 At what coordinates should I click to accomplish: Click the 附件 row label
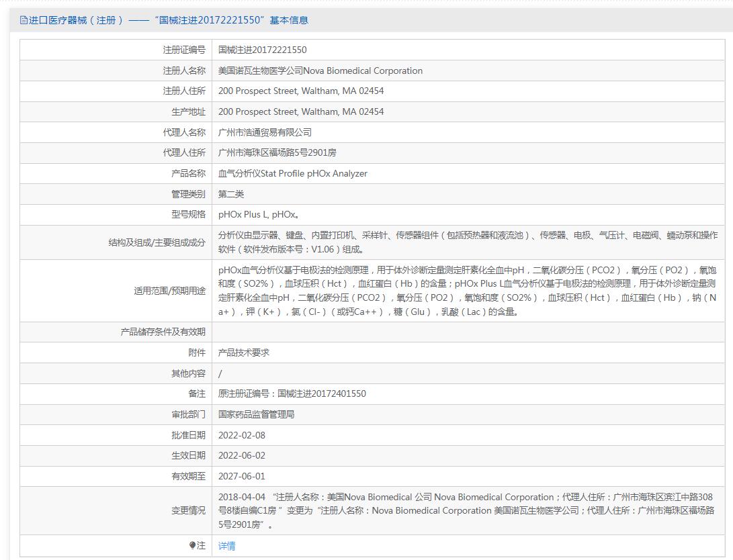pyautogui.click(x=197, y=353)
